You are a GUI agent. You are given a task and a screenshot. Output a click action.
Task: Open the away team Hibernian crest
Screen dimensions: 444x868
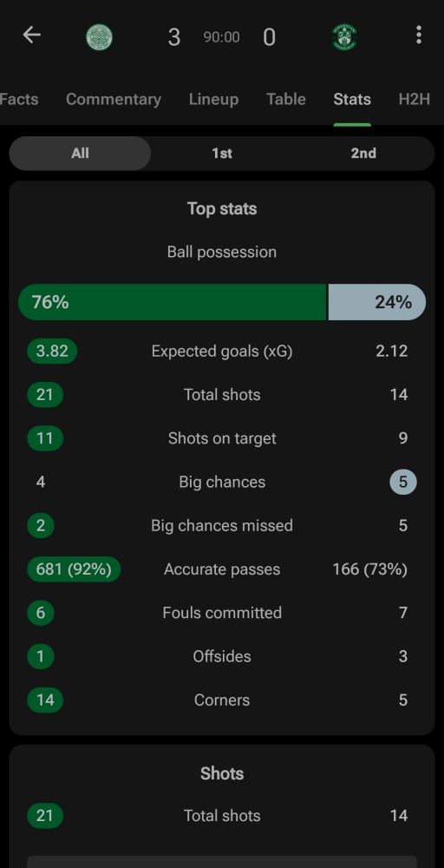pos(344,37)
